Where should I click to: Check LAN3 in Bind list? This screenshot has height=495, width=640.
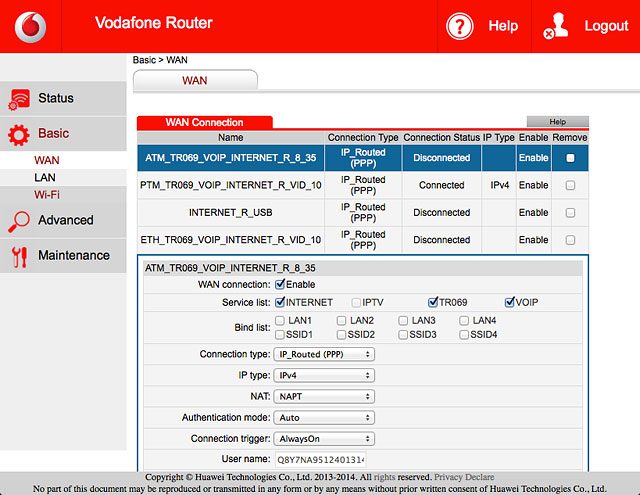[x=403, y=320]
